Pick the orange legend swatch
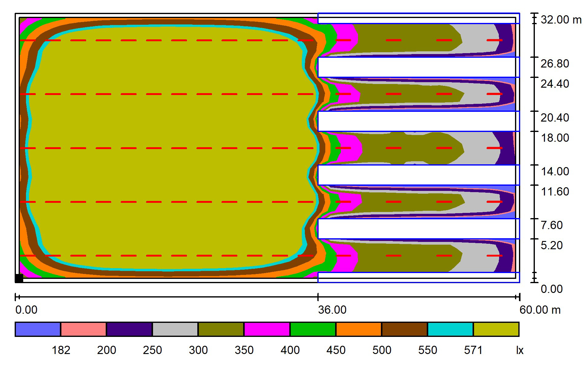588x365 pixels. coord(359,329)
